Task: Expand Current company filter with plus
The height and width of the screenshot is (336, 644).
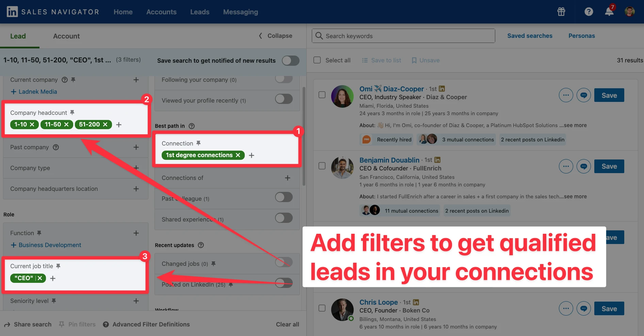Action: point(136,80)
